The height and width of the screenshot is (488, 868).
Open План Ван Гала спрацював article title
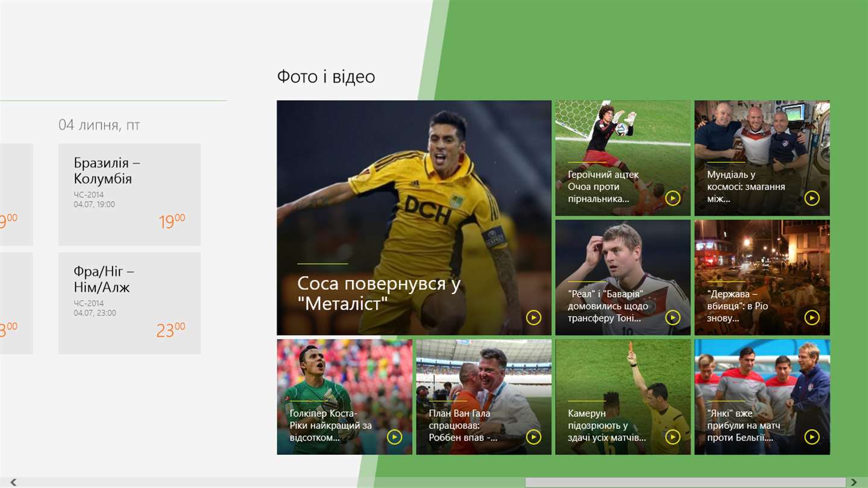point(463,425)
